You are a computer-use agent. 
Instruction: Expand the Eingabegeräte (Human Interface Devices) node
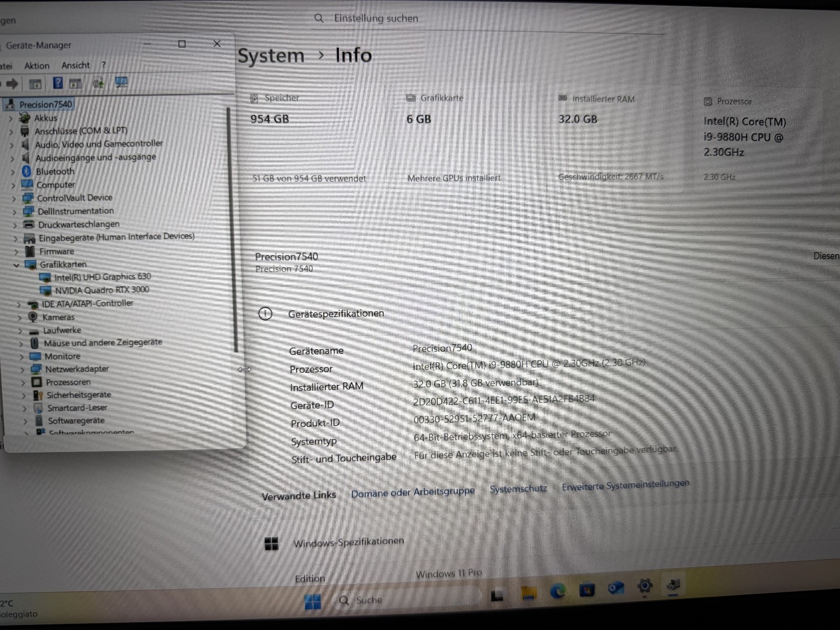coord(15,238)
